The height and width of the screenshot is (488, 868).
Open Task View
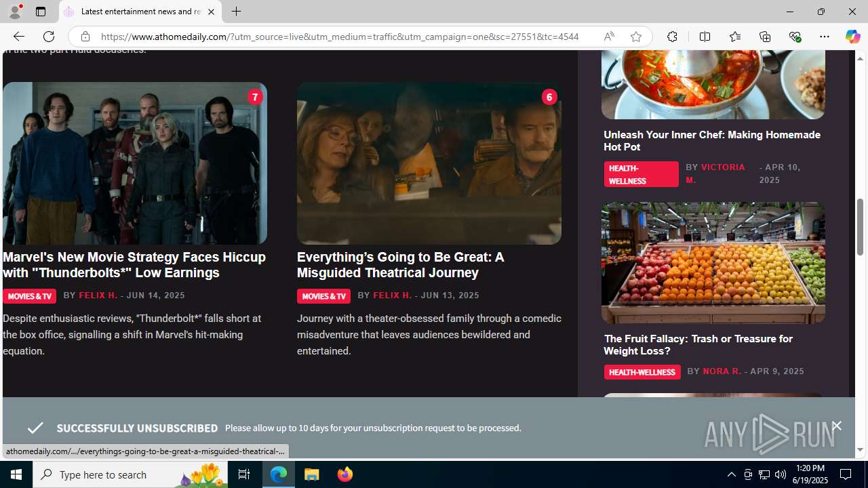tap(244, 474)
